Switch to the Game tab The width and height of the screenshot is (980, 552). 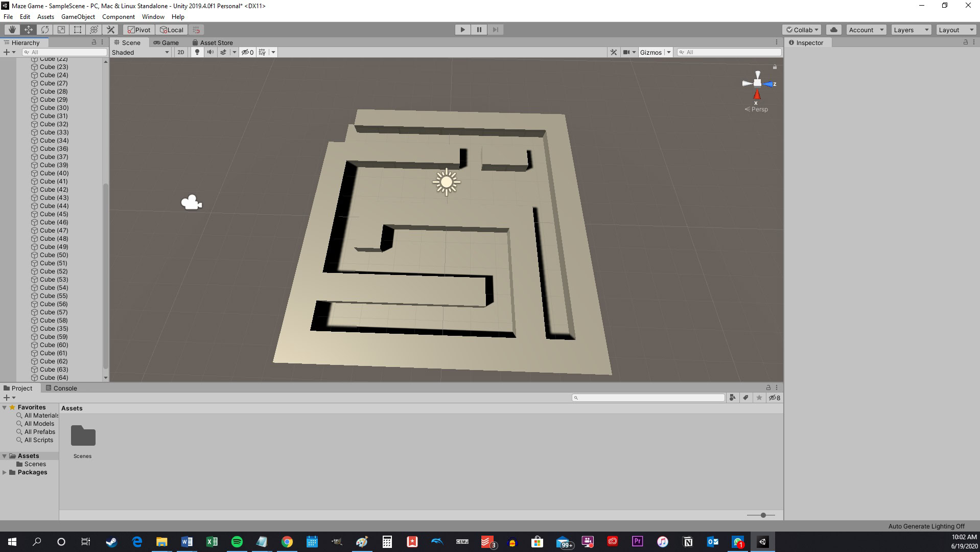166,42
